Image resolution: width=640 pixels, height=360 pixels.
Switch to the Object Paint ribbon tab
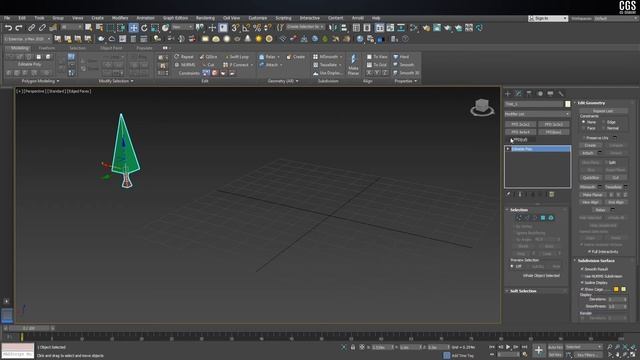click(111, 48)
